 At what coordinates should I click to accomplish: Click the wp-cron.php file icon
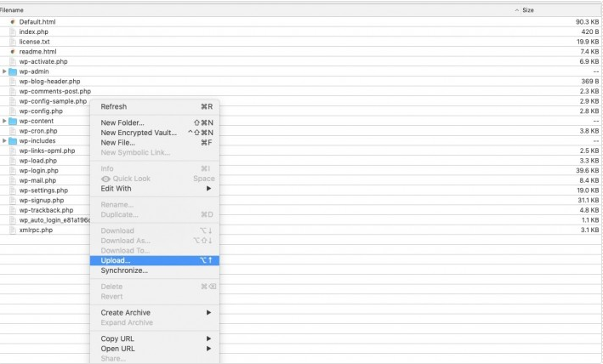(x=13, y=131)
